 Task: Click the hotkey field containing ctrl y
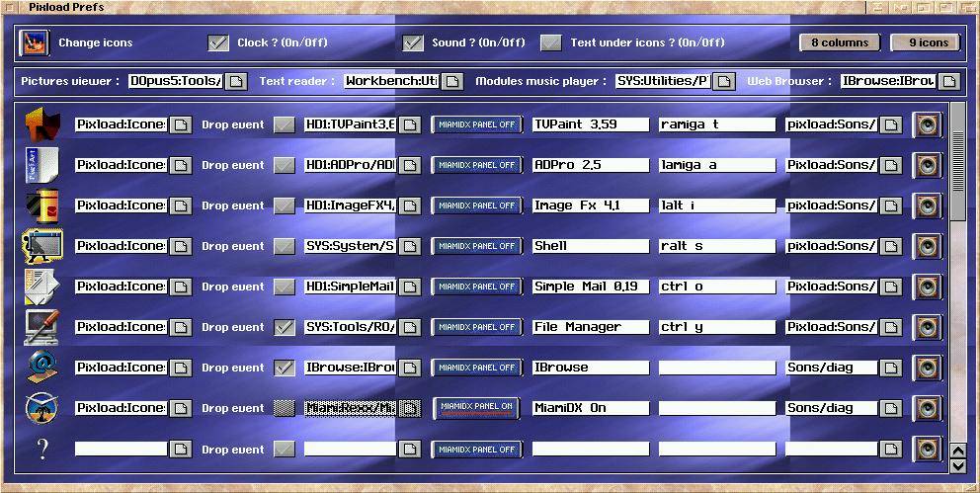(x=717, y=327)
